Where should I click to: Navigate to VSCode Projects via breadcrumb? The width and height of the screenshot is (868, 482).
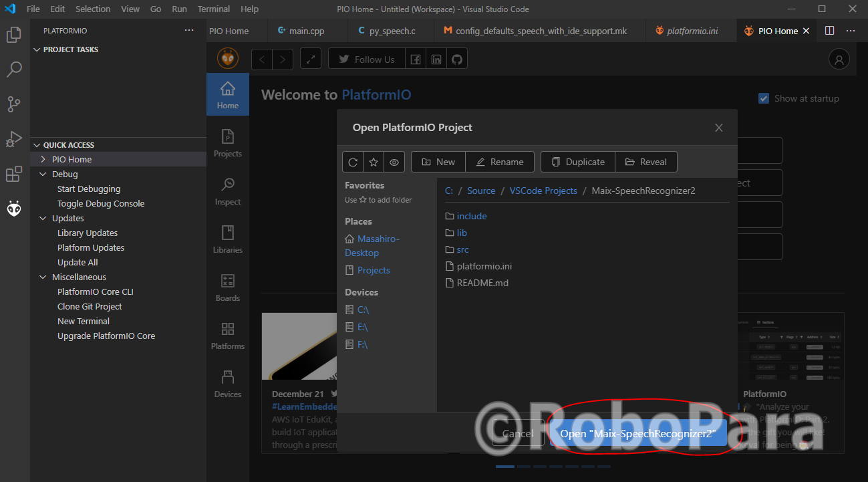point(543,191)
